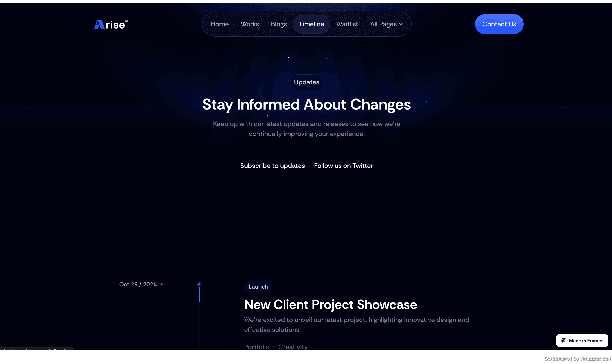Click the Arise UI logo
The height and width of the screenshot is (364, 612).
pos(111,24)
